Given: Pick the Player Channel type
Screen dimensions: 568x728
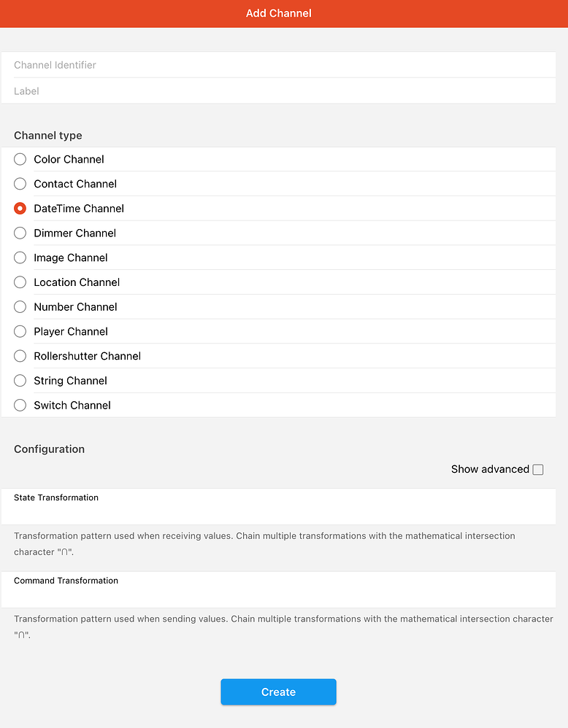Looking at the screenshot, I should (x=20, y=331).
